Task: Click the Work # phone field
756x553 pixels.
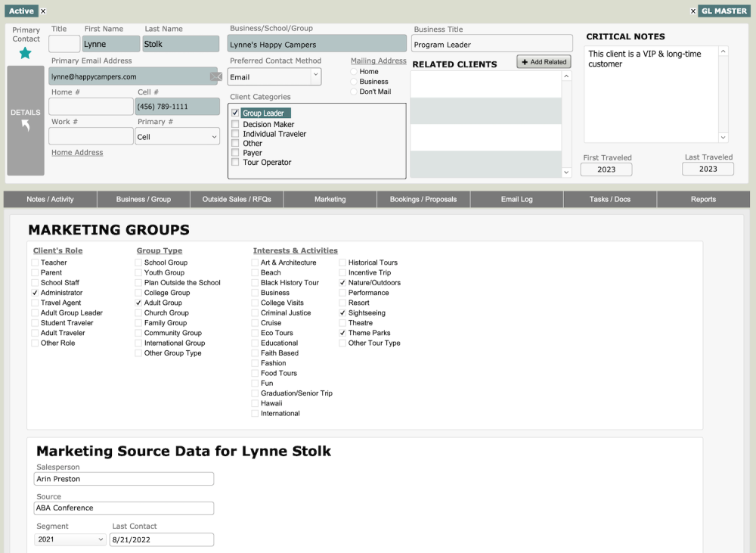Action: click(91, 136)
